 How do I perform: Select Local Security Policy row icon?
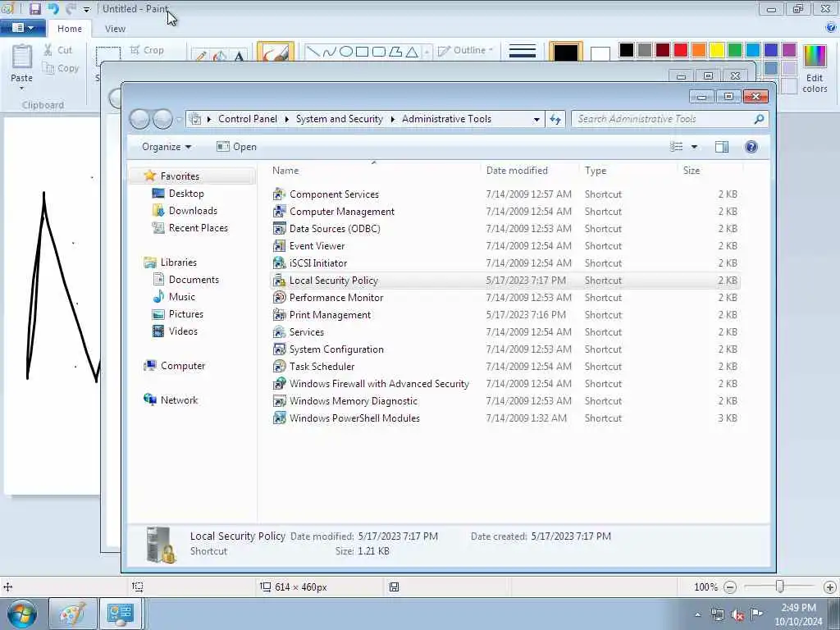pos(279,281)
